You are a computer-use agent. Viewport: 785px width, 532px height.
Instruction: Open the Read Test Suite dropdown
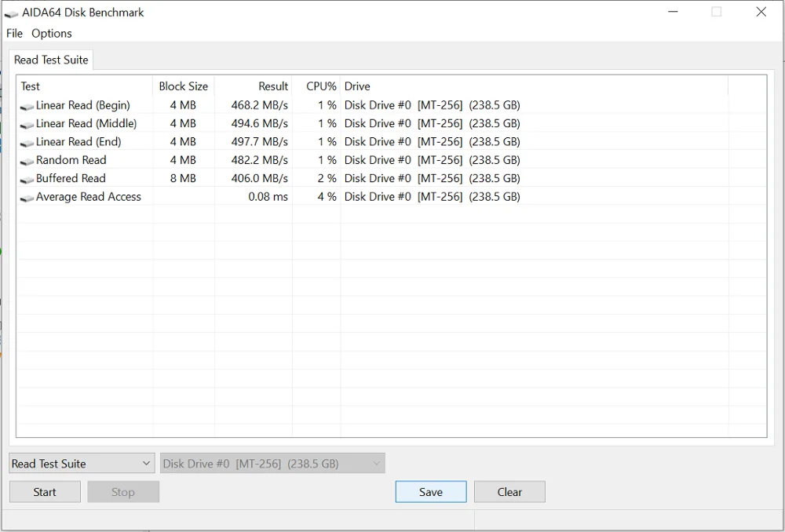pyautogui.click(x=82, y=464)
